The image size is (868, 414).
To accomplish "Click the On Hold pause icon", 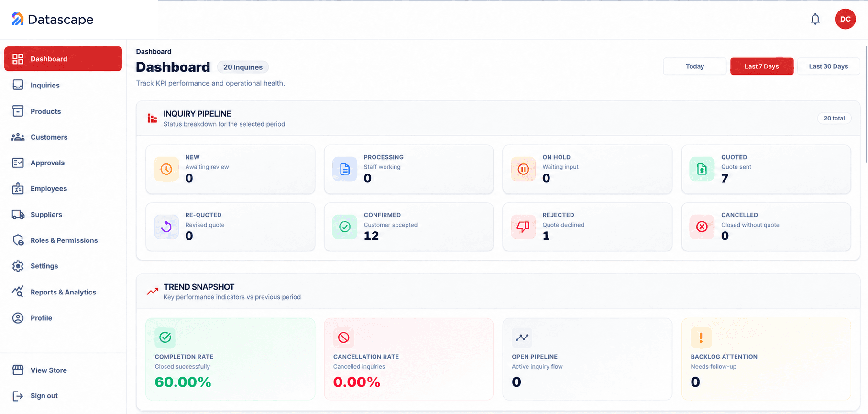I will (x=523, y=169).
